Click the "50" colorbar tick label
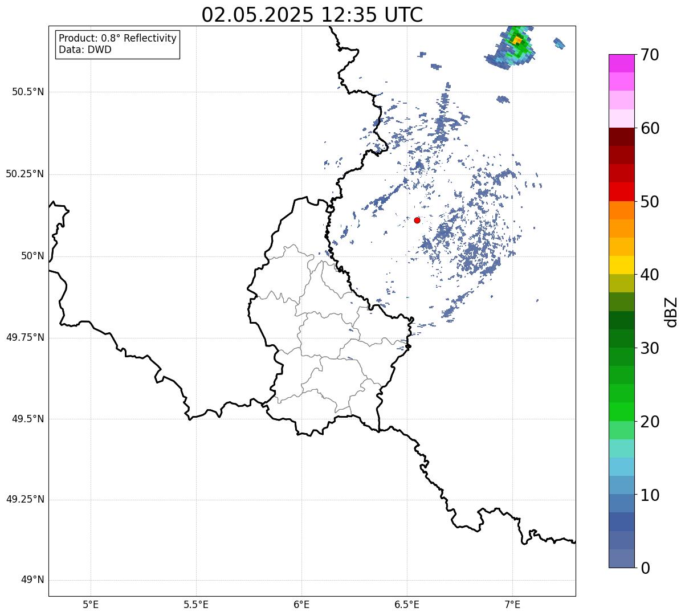This screenshot has width=685, height=616. (650, 202)
